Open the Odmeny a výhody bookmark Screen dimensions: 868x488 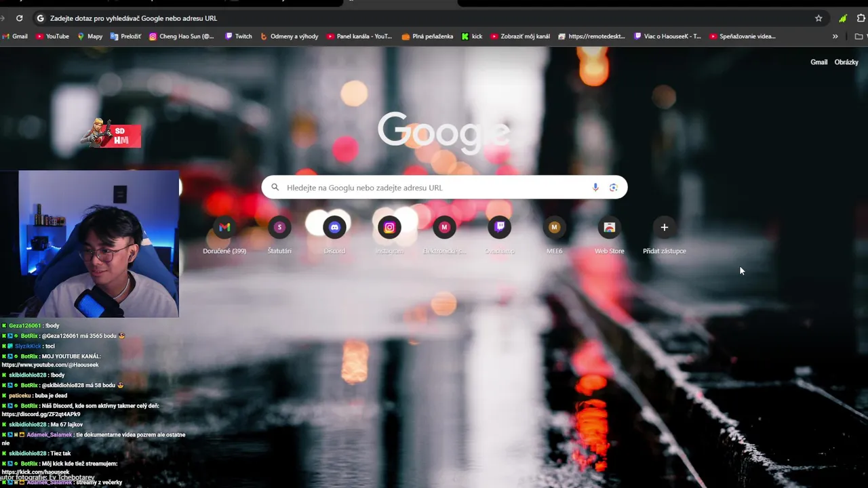point(289,36)
